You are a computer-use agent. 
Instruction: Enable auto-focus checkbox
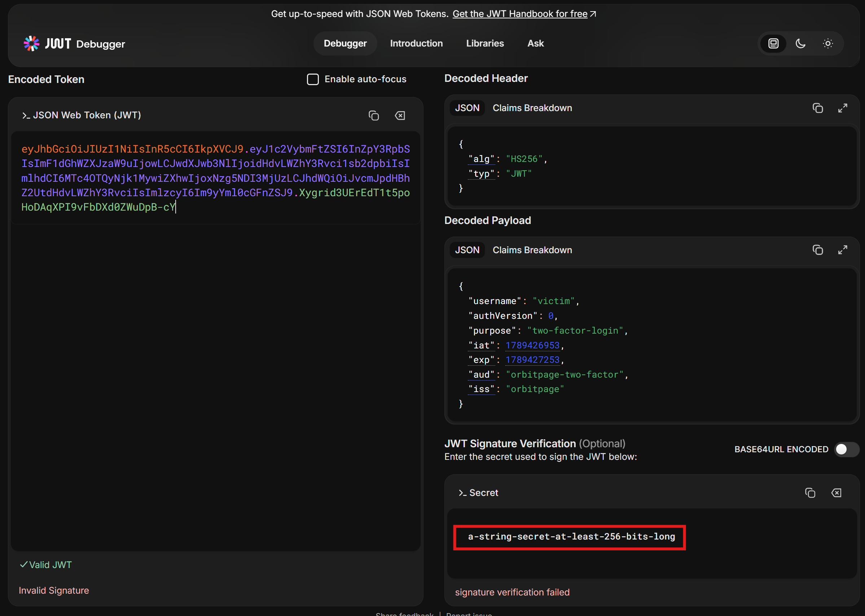click(313, 79)
